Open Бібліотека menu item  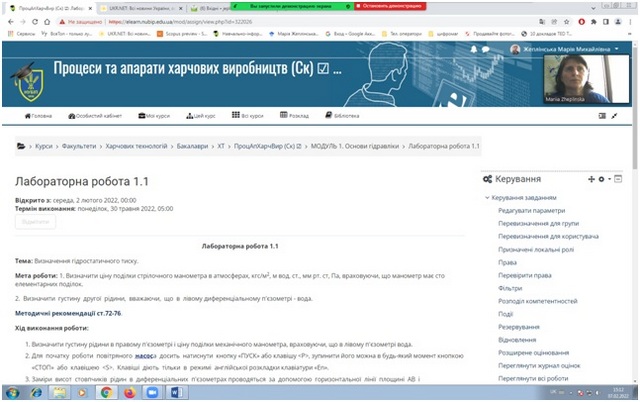tap(342, 115)
